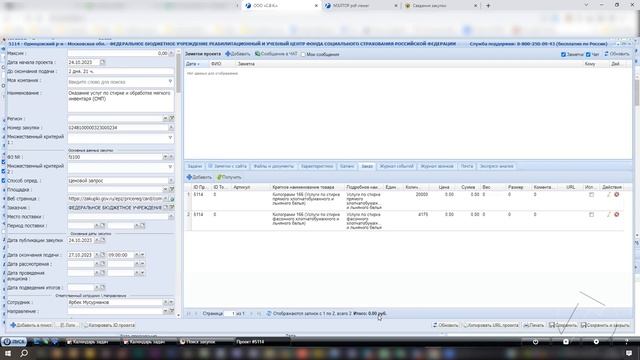Open calendar picker for Дата окончания подачи
This screenshot has width=640, height=360.
coord(102,255)
